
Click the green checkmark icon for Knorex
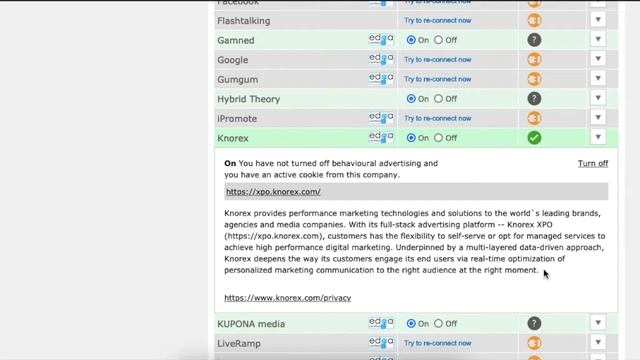click(x=534, y=138)
